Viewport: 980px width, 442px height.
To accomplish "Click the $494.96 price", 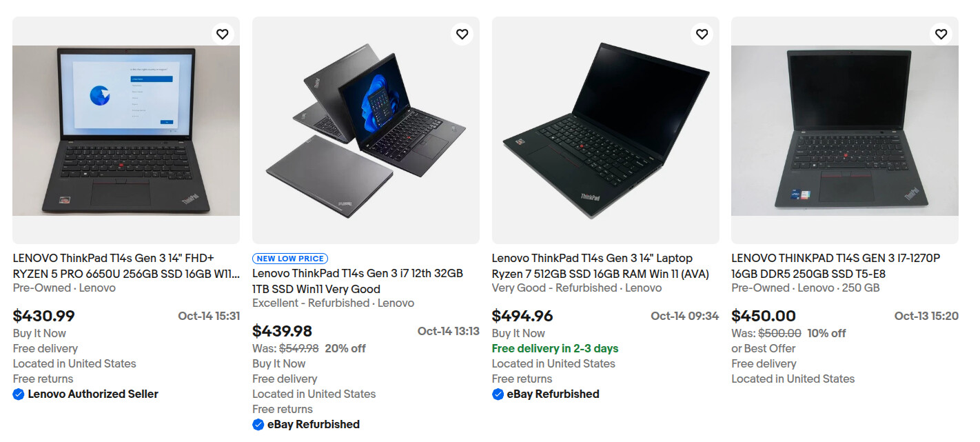I will coord(522,317).
